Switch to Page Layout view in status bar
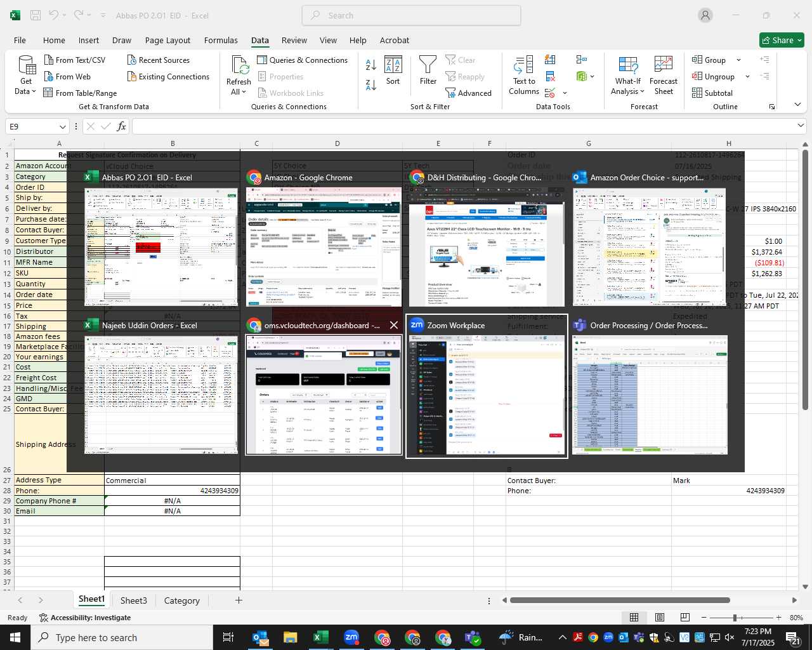 point(660,618)
